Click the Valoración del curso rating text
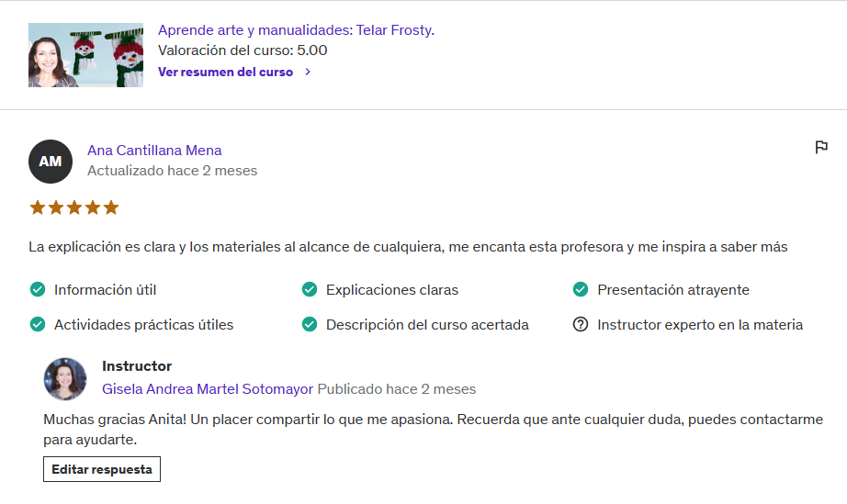The width and height of the screenshot is (847, 504). click(x=243, y=50)
